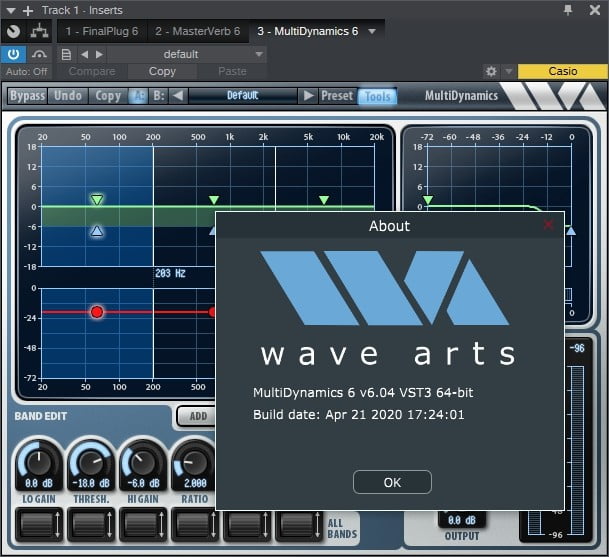Select green marker of the middle band
This screenshot has height=557, width=609.
pyautogui.click(x=214, y=200)
